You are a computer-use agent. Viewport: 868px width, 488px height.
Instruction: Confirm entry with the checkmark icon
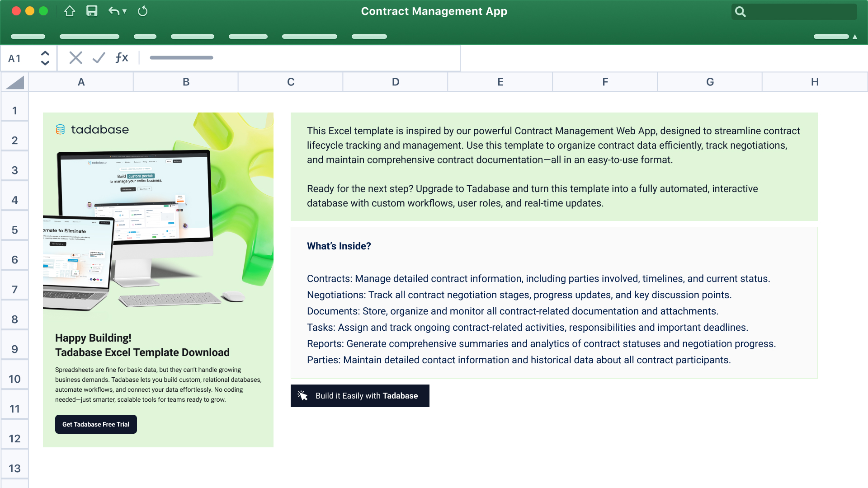click(x=99, y=58)
